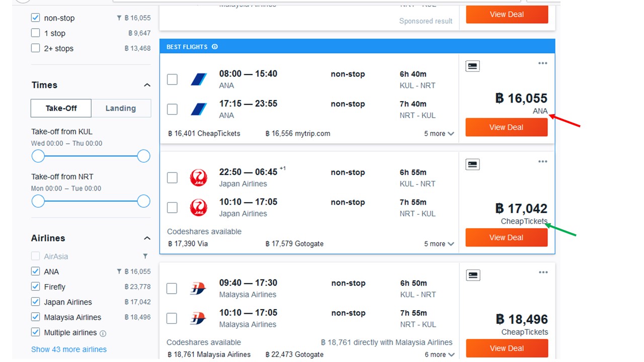Image resolution: width=644 pixels, height=362 pixels.
Task: Click the left handle of the NRT take-off slider
Action: (38, 202)
